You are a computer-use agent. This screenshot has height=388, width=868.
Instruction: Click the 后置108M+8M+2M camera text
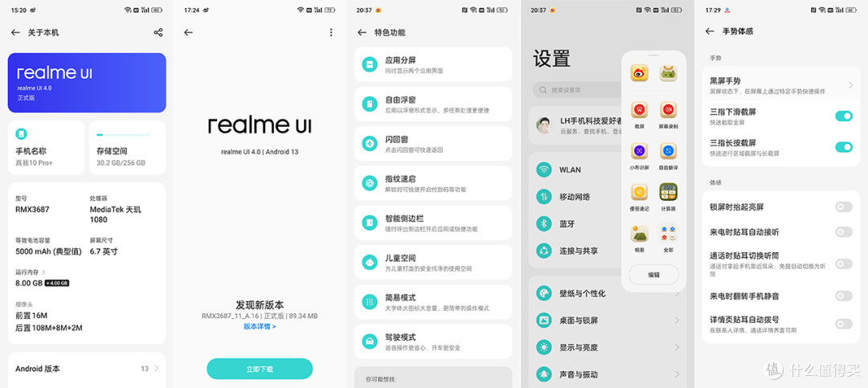49,328
